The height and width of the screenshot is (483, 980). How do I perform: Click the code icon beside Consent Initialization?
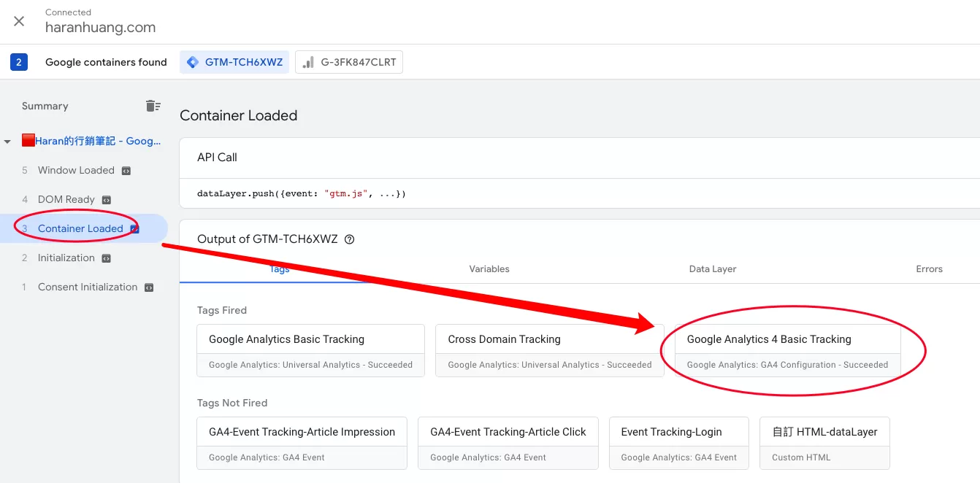pyautogui.click(x=149, y=287)
